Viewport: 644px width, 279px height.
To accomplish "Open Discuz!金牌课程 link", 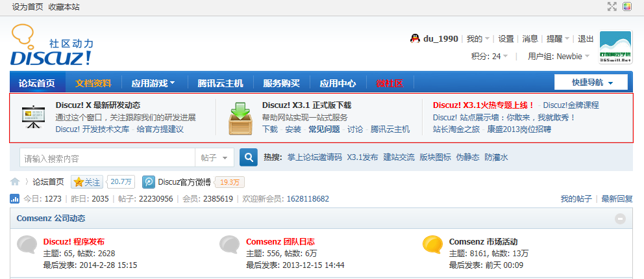I will [571, 105].
